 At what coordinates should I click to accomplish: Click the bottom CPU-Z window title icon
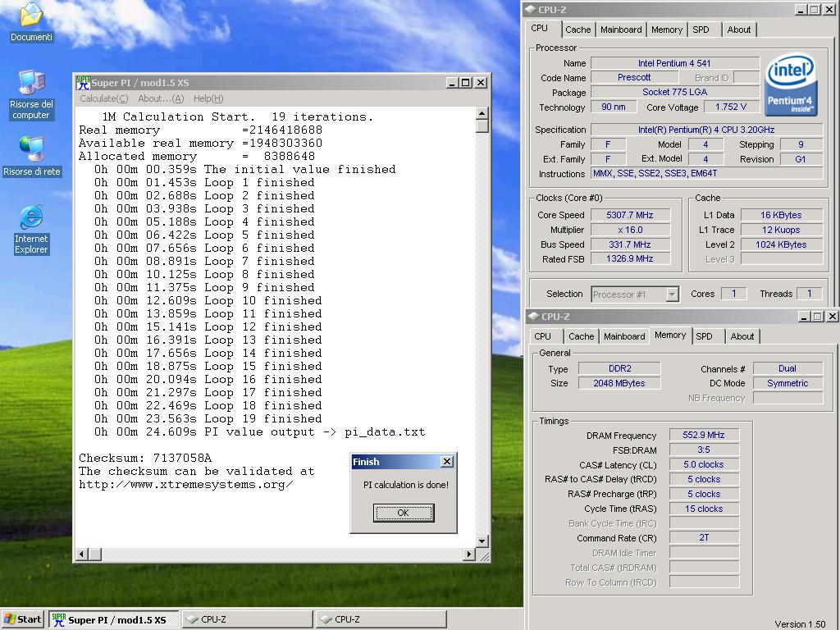click(x=533, y=316)
